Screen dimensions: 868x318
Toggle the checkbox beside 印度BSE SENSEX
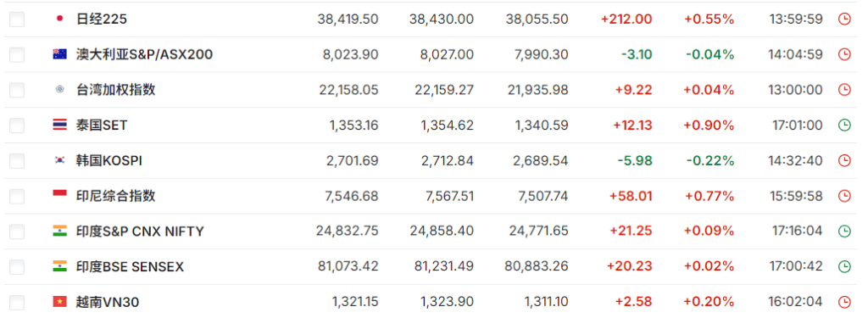[x=17, y=267]
